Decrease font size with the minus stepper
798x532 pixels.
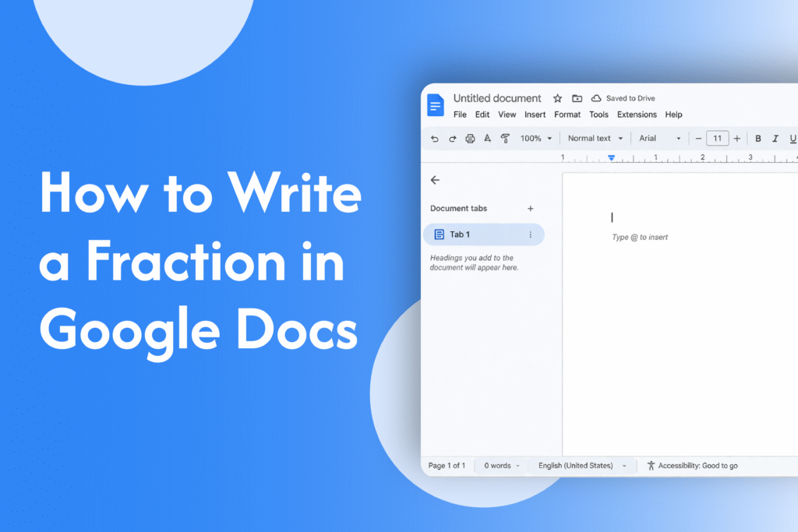tap(698, 138)
